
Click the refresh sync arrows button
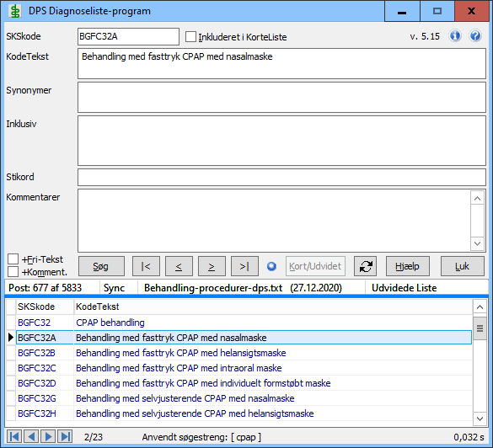coord(366,266)
